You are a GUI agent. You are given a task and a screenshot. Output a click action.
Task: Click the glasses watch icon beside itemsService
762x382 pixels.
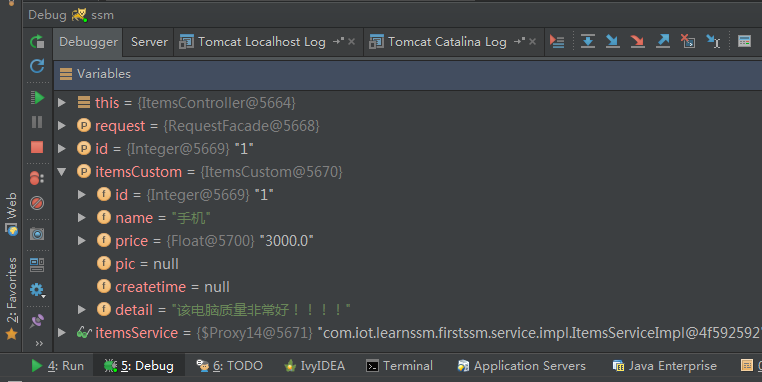[x=84, y=332]
